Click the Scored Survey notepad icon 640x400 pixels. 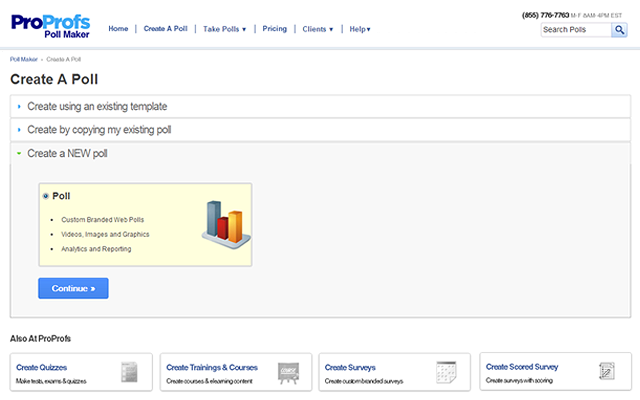coord(606,372)
